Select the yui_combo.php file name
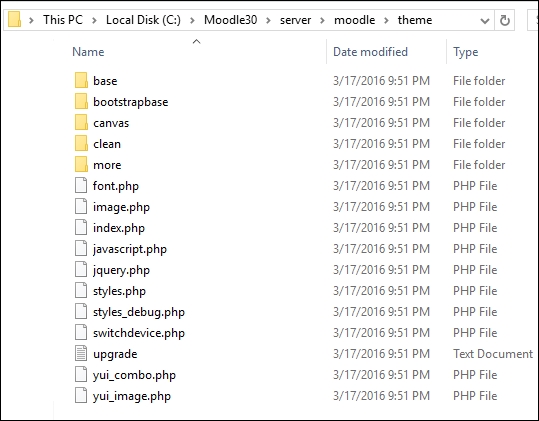The height and width of the screenshot is (421, 539). [x=134, y=375]
